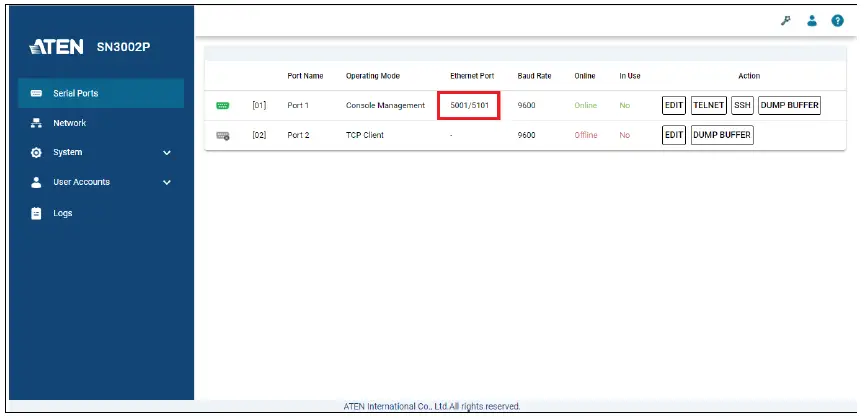This screenshot has height=419, width=864.
Task: Click the red Offline status text
Action: point(586,135)
